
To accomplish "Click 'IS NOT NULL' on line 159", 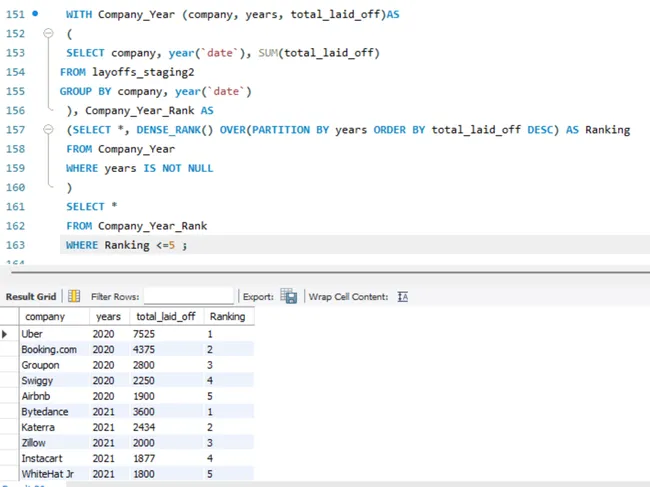I will [178, 168].
